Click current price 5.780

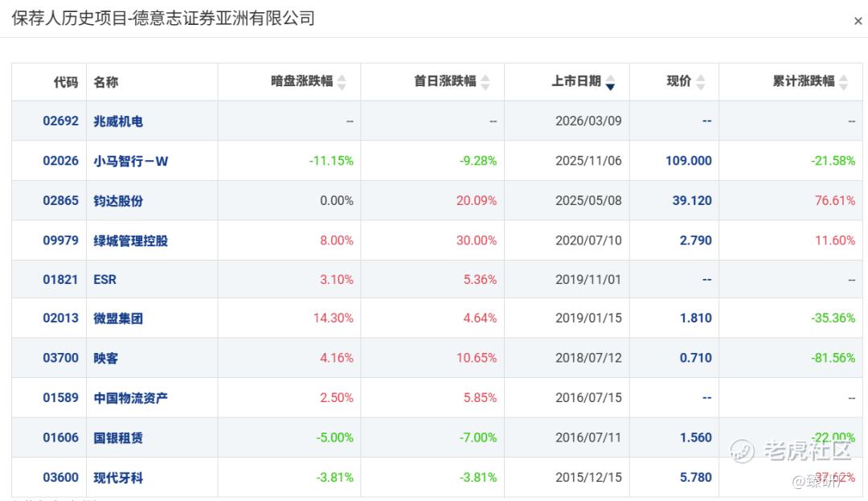coord(696,477)
